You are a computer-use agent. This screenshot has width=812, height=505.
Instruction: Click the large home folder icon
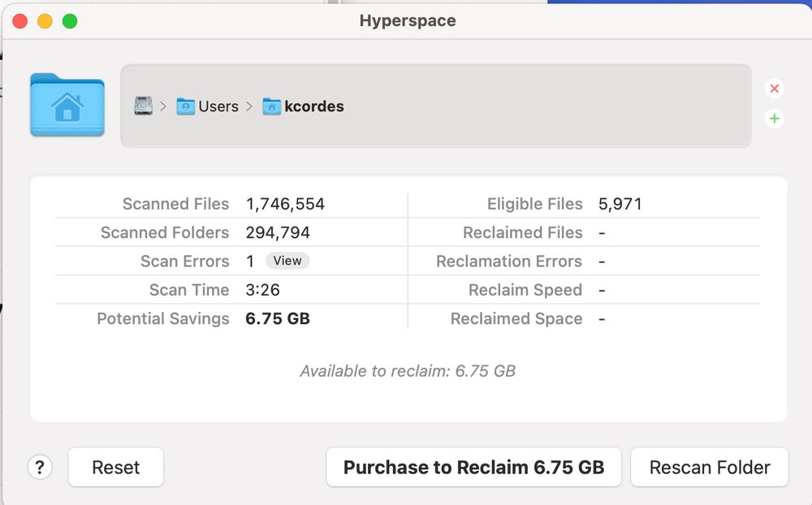coord(67,105)
